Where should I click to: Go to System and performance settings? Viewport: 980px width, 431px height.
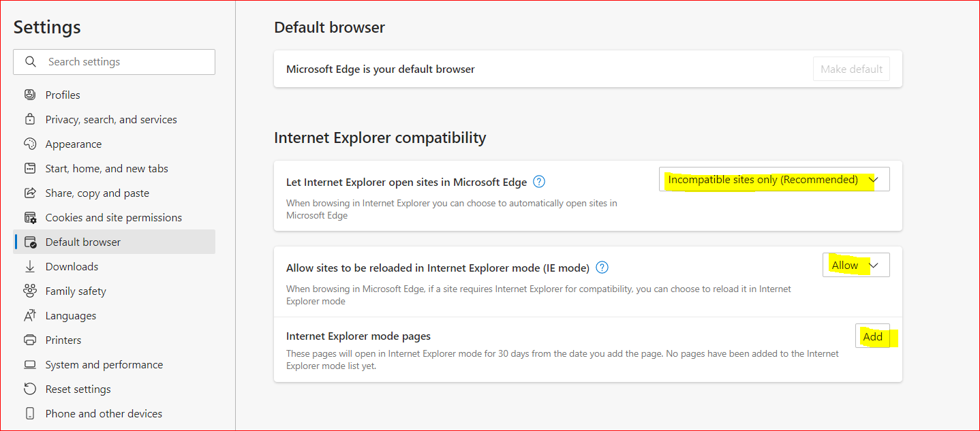point(104,364)
